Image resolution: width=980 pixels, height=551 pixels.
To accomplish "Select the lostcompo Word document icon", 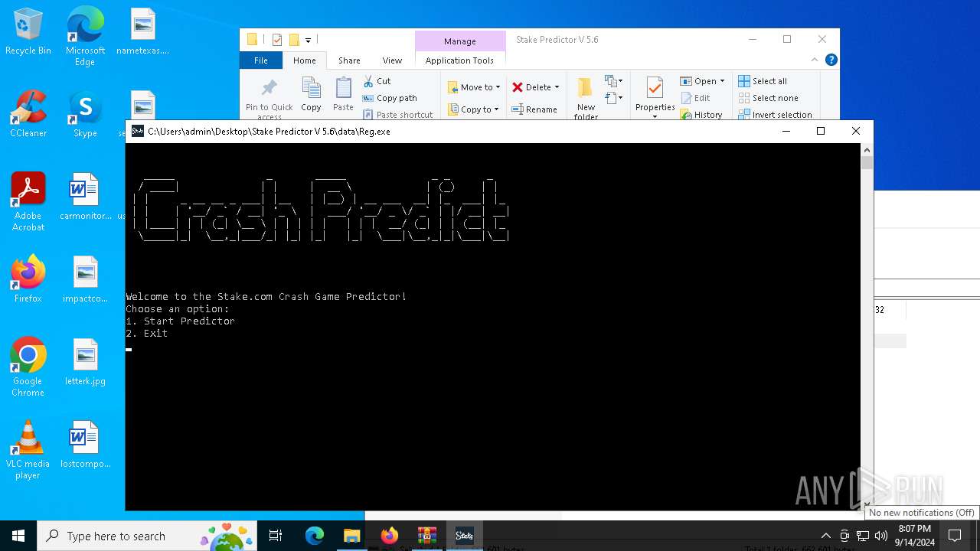I will coord(85,445).
